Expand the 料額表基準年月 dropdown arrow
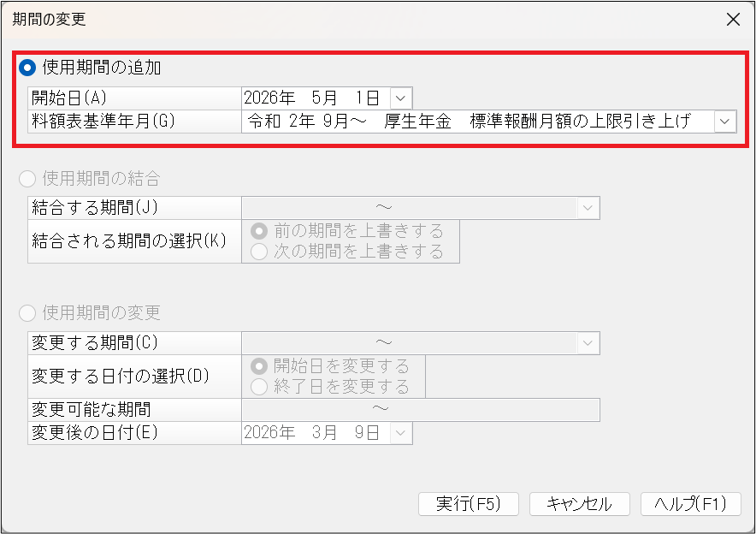 point(725,122)
